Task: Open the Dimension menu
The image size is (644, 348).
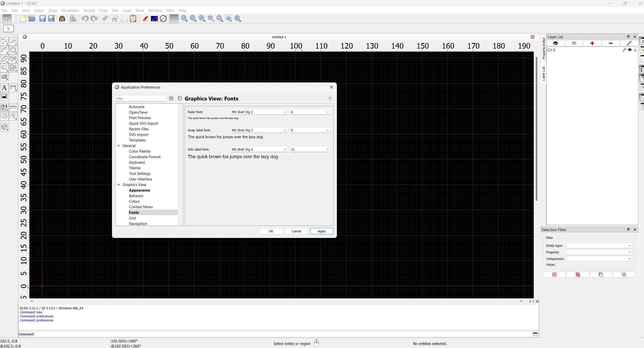Action: (70, 10)
